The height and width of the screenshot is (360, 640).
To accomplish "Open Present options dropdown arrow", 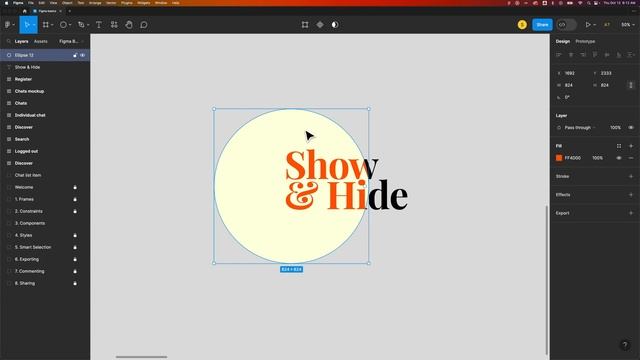I will 595,25.
